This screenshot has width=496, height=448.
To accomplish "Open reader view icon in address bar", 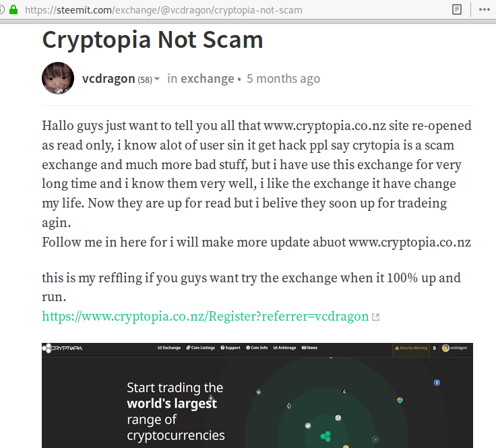I will pos(456,9).
